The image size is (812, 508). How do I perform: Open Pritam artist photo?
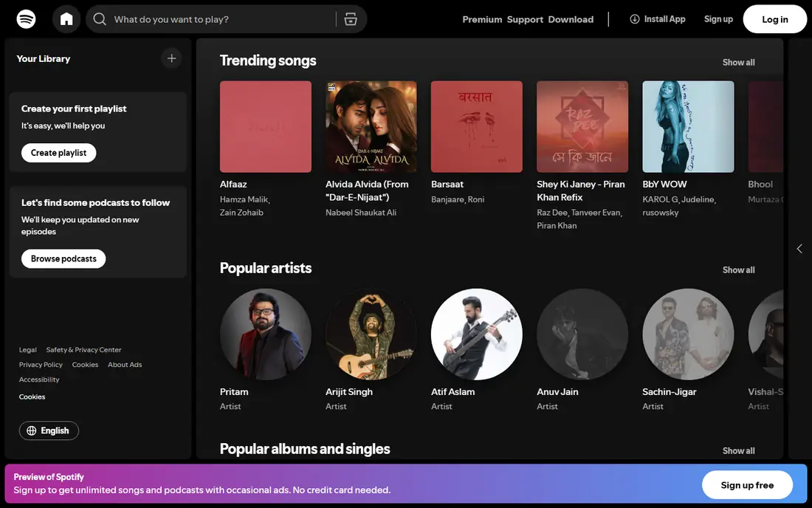pyautogui.click(x=266, y=334)
